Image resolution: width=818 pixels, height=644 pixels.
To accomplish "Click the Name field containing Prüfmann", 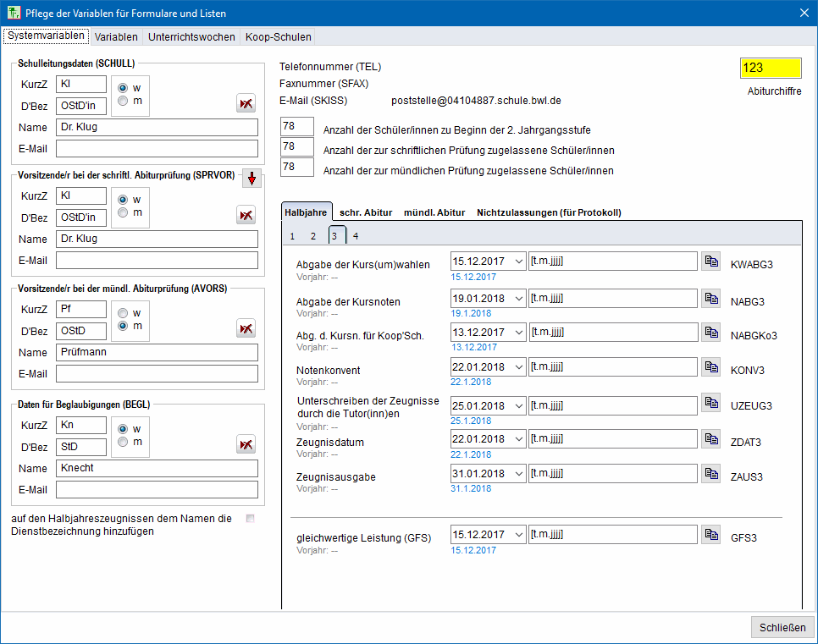I will click(157, 352).
